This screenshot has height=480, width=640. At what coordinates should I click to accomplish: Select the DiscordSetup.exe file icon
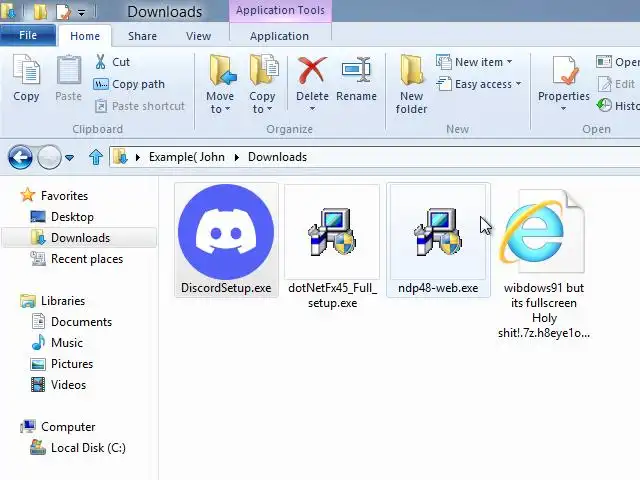tap(226, 232)
